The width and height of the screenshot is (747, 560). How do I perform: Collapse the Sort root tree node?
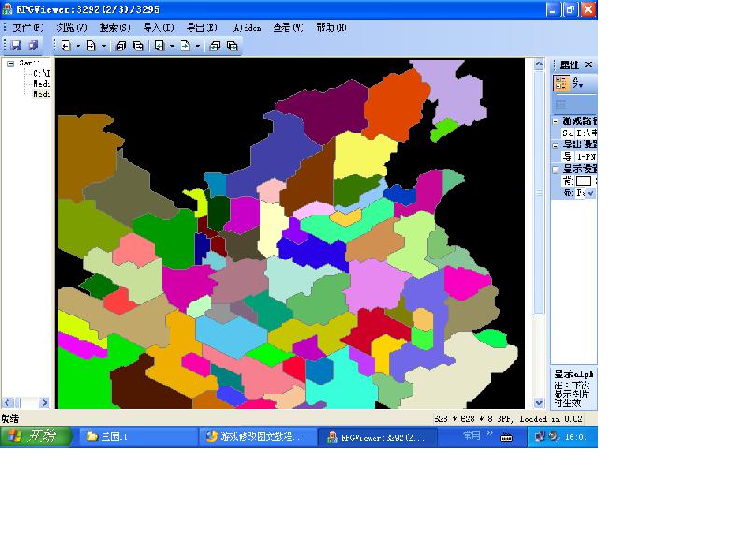tap(10, 63)
